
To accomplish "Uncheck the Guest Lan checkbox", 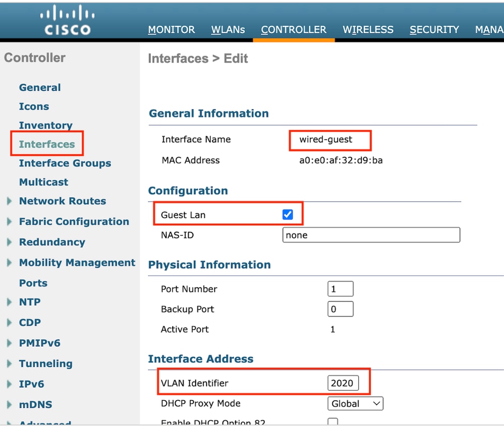I will point(288,214).
